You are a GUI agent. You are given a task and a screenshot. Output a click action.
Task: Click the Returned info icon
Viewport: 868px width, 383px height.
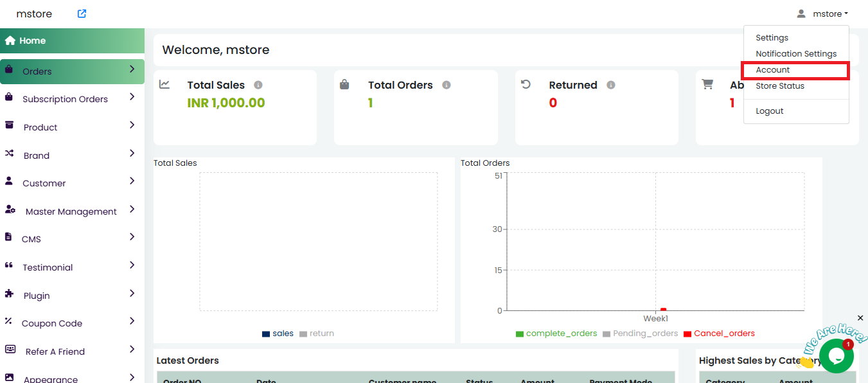point(611,85)
